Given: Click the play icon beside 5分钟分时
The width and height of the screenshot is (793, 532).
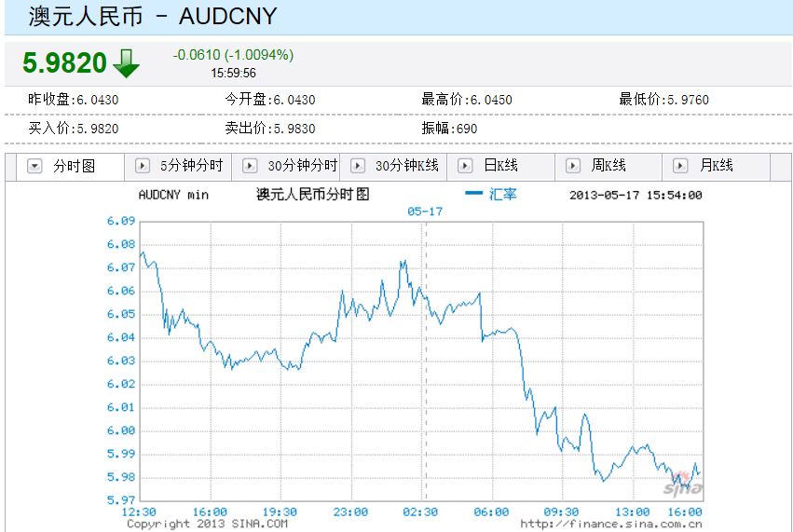Looking at the screenshot, I should click(x=143, y=166).
